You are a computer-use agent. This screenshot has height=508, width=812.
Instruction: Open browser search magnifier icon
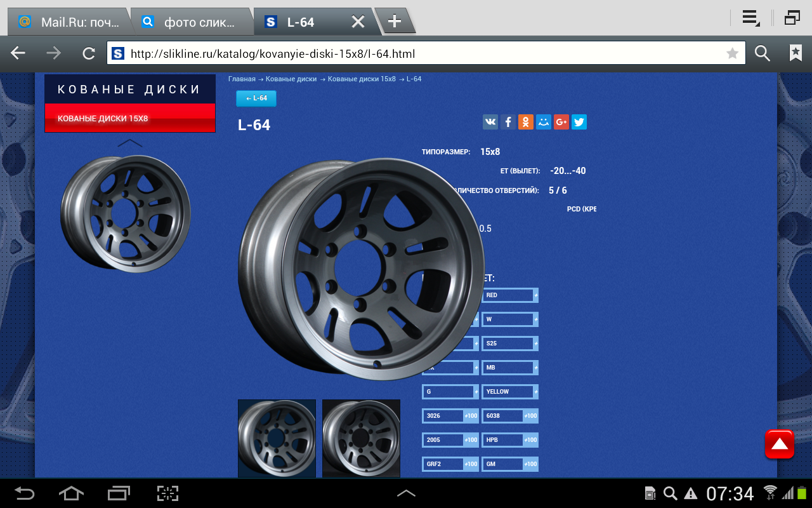(x=763, y=54)
